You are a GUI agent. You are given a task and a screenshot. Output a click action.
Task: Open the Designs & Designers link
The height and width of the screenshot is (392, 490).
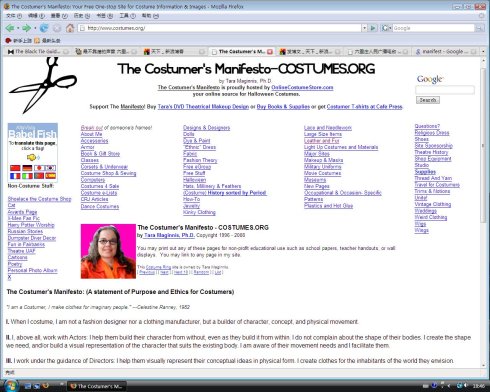[206, 128]
